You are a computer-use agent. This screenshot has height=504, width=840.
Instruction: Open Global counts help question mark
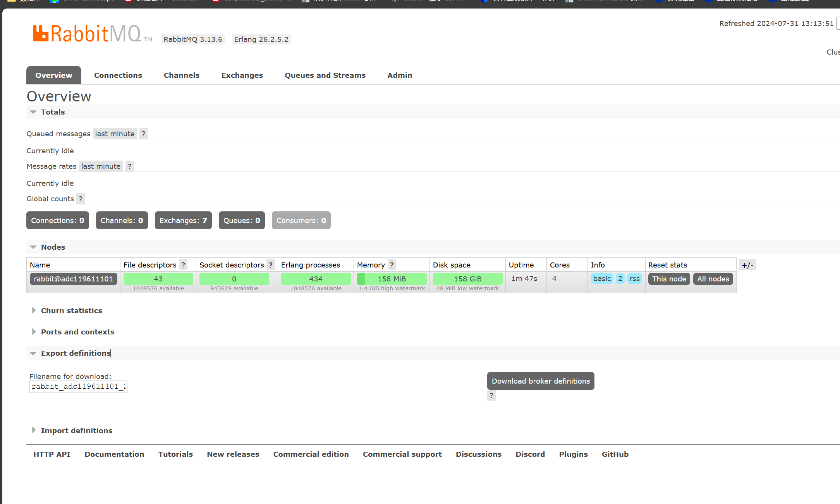81,199
